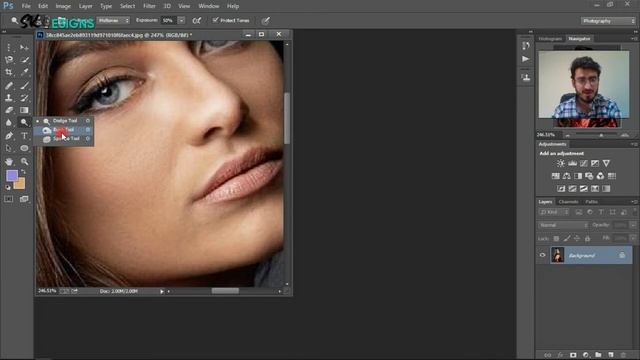
Task: Open the Range Midtones dropdown
Action: point(113,20)
